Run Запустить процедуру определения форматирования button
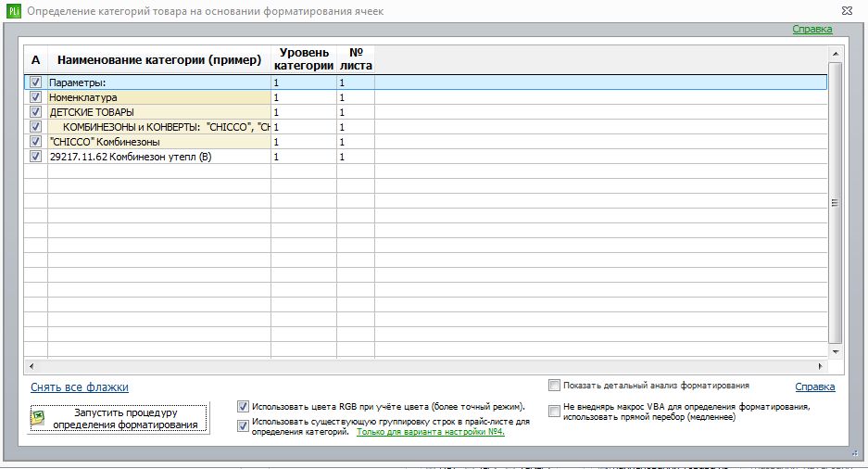 point(119,418)
